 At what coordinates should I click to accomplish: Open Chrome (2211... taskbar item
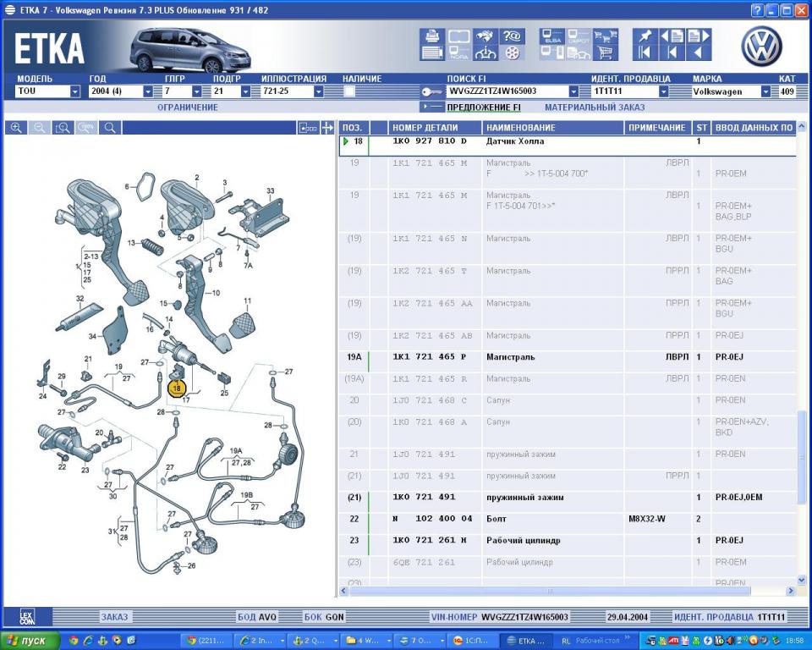click(208, 641)
